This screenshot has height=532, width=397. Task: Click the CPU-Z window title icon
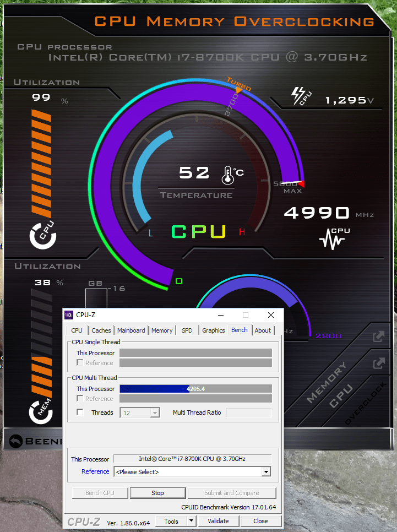pos(69,315)
